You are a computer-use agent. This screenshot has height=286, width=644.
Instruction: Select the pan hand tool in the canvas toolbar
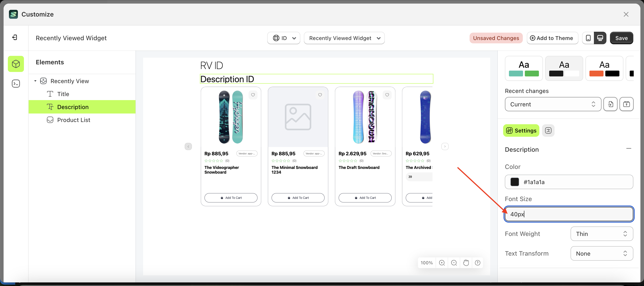[x=466, y=263]
